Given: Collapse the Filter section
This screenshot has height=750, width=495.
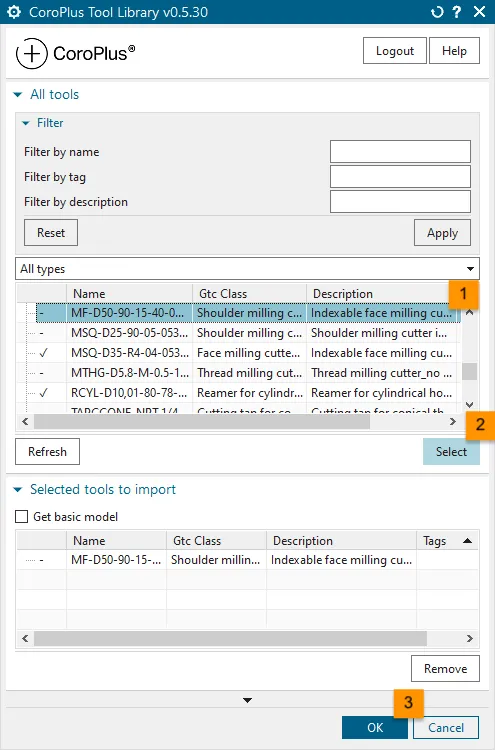Looking at the screenshot, I should [x=26, y=123].
